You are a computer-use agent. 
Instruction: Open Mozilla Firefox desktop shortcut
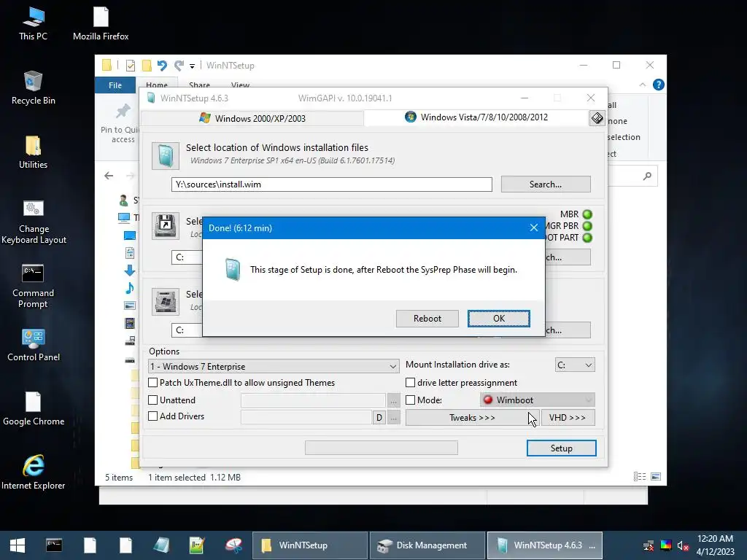[101, 23]
